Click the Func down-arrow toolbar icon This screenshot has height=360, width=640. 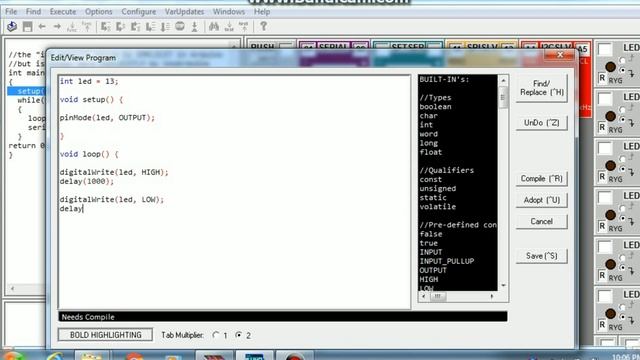(x=72, y=27)
